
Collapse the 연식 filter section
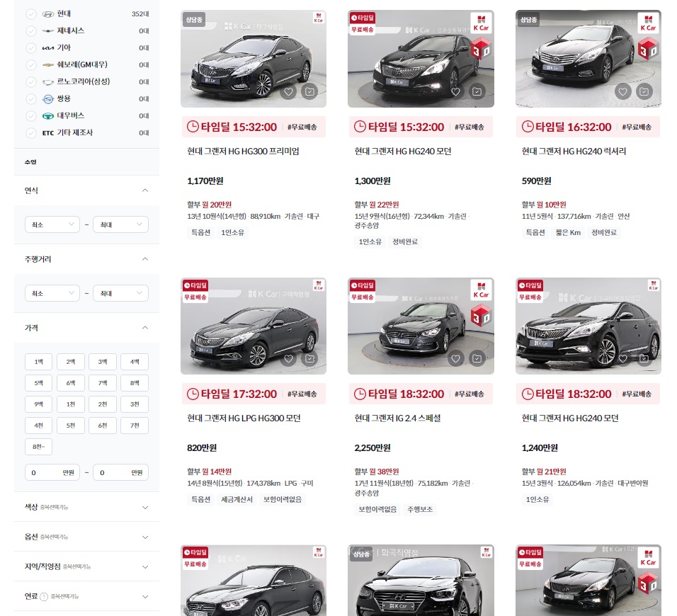click(145, 190)
